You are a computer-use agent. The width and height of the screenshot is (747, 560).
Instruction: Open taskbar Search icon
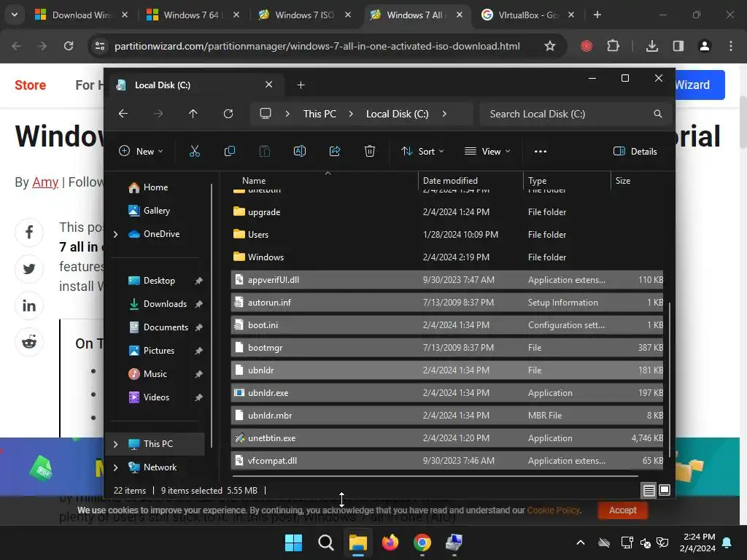click(326, 542)
